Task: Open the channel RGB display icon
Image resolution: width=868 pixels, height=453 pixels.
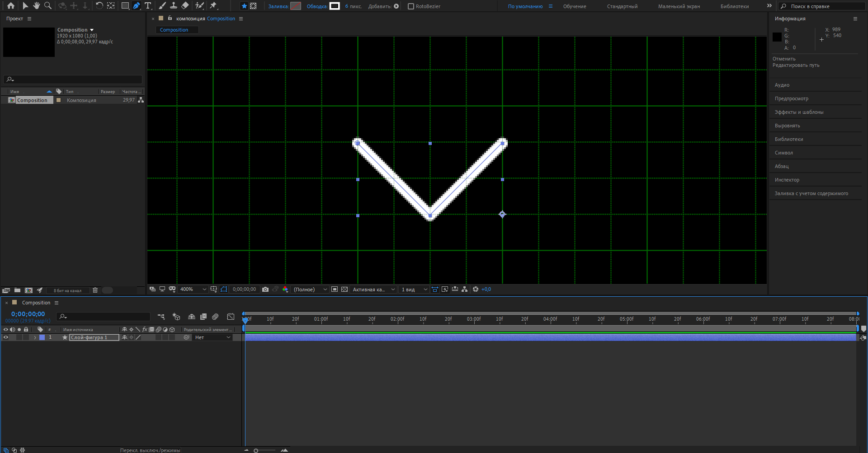Action: click(285, 290)
